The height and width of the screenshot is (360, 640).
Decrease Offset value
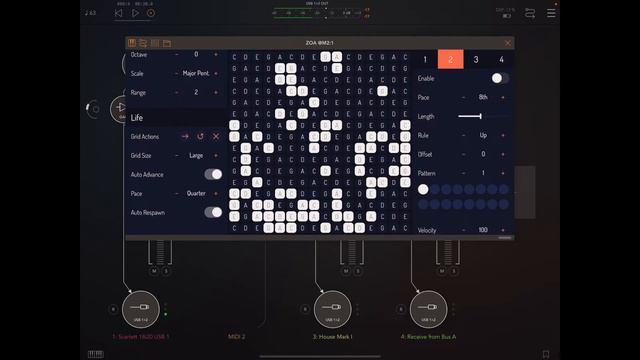(x=464, y=154)
